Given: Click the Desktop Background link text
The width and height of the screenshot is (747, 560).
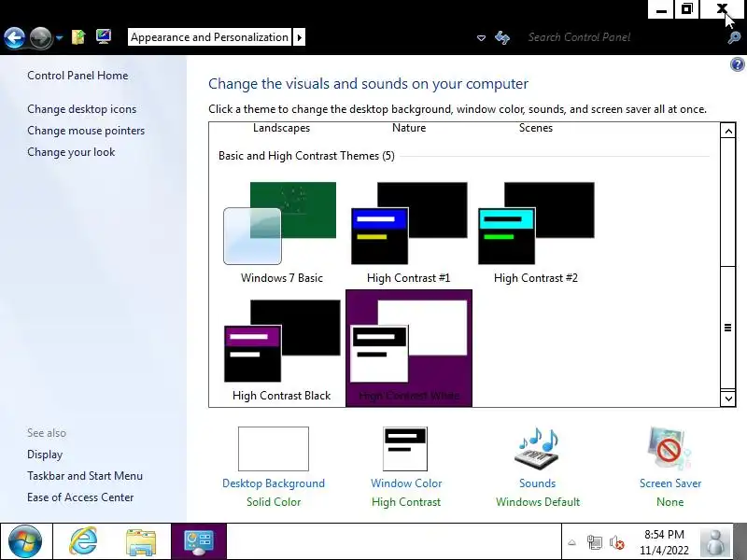Looking at the screenshot, I should pyautogui.click(x=274, y=483).
